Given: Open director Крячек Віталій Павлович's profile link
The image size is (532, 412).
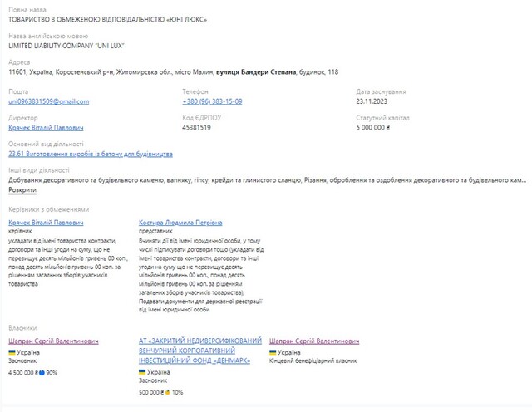Looking at the screenshot, I should tap(46, 128).
